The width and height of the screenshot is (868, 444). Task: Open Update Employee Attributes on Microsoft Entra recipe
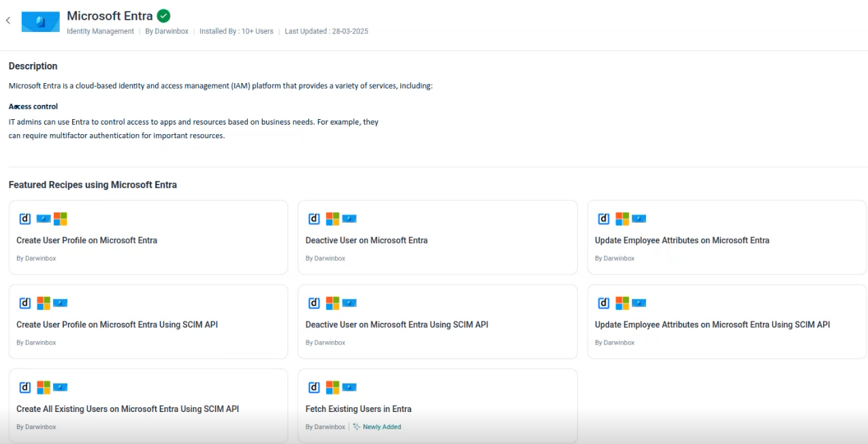[x=681, y=240]
